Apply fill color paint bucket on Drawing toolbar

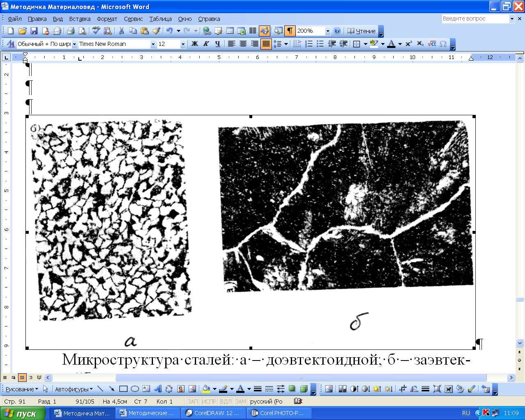[206, 389]
